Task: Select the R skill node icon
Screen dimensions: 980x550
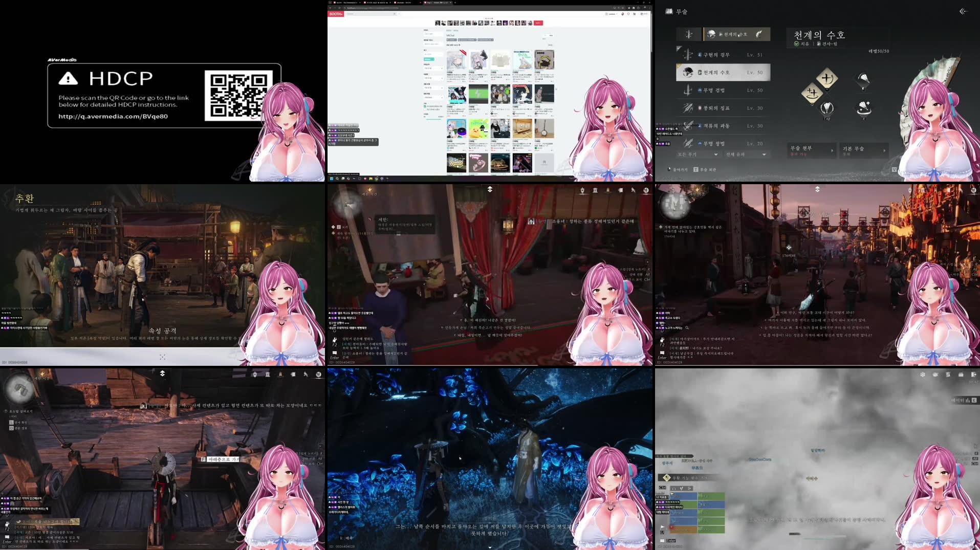Action: [x=863, y=107]
